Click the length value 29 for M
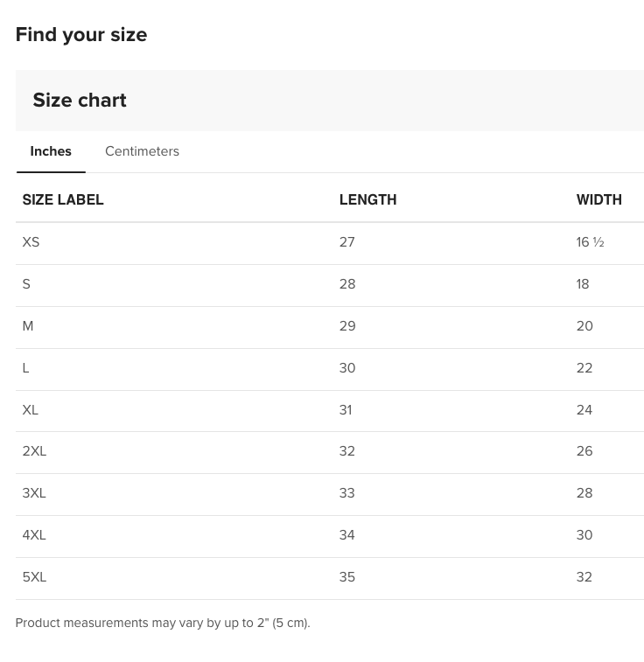 coord(347,326)
